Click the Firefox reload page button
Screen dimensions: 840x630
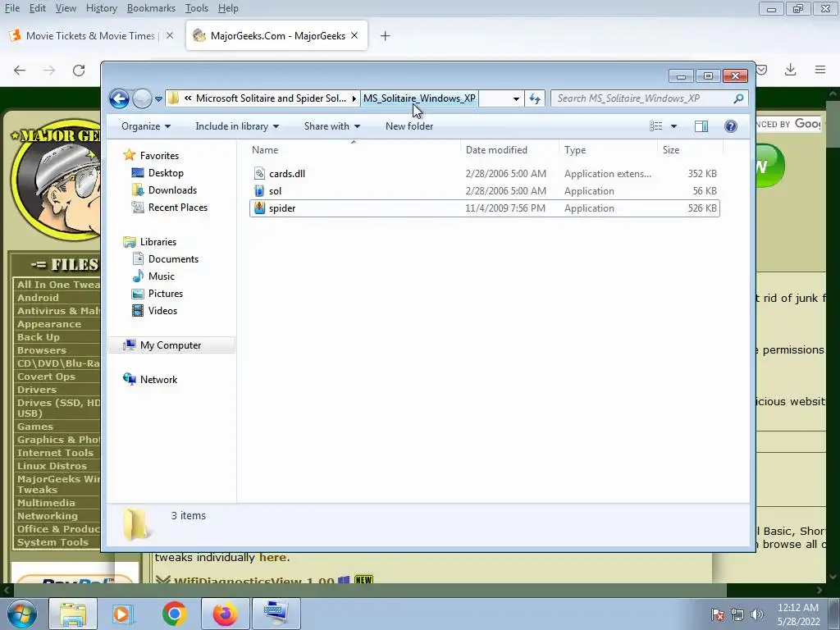pyautogui.click(x=79, y=71)
